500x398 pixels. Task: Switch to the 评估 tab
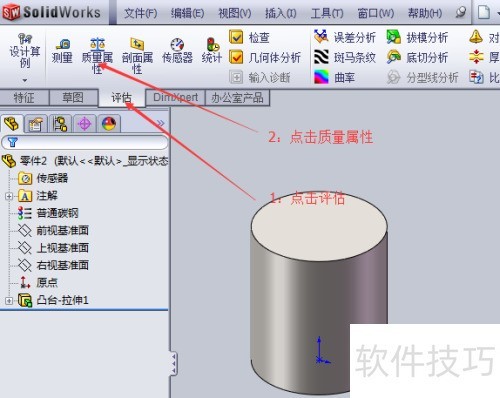[x=122, y=98]
